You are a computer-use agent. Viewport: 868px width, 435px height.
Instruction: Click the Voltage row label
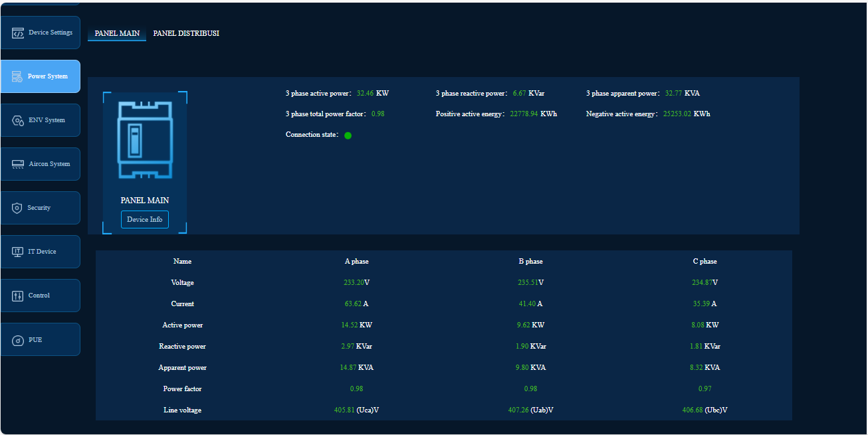tap(182, 283)
